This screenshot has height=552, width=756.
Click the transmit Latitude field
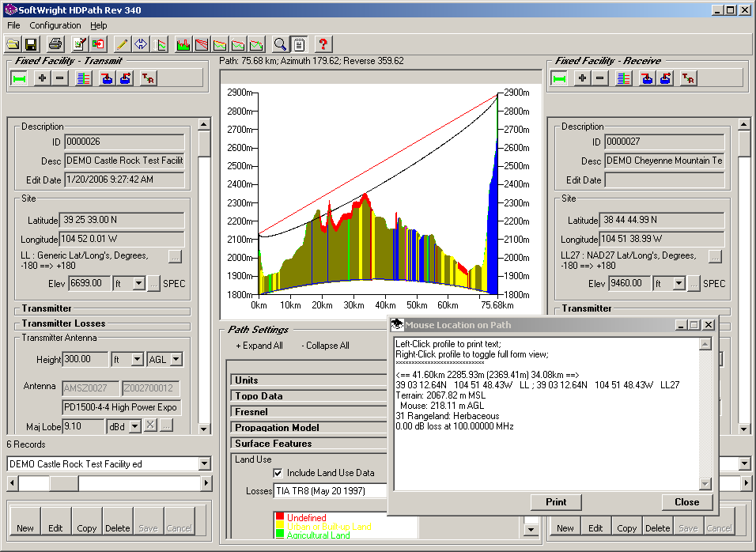click(122, 220)
